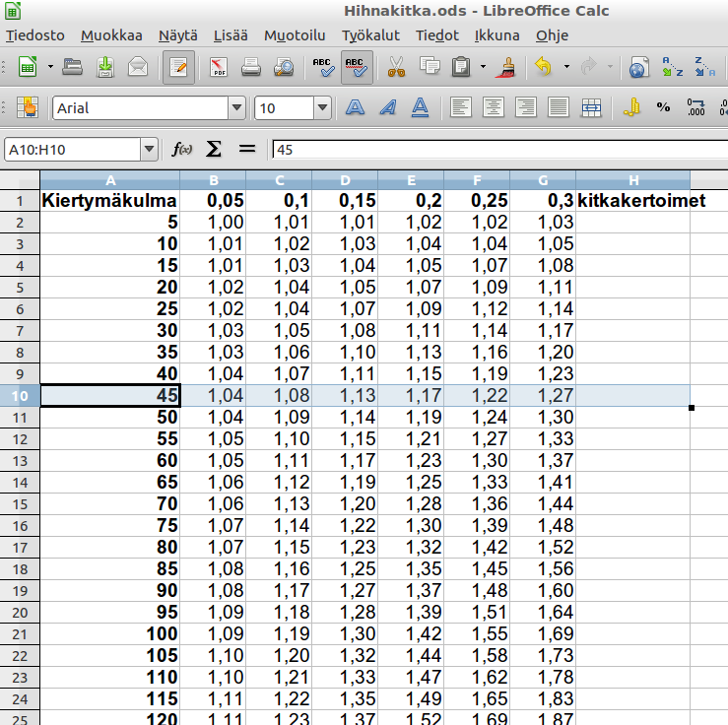Image resolution: width=728 pixels, height=725 pixels.
Task: Click the formula input line
Action: click(x=500, y=150)
